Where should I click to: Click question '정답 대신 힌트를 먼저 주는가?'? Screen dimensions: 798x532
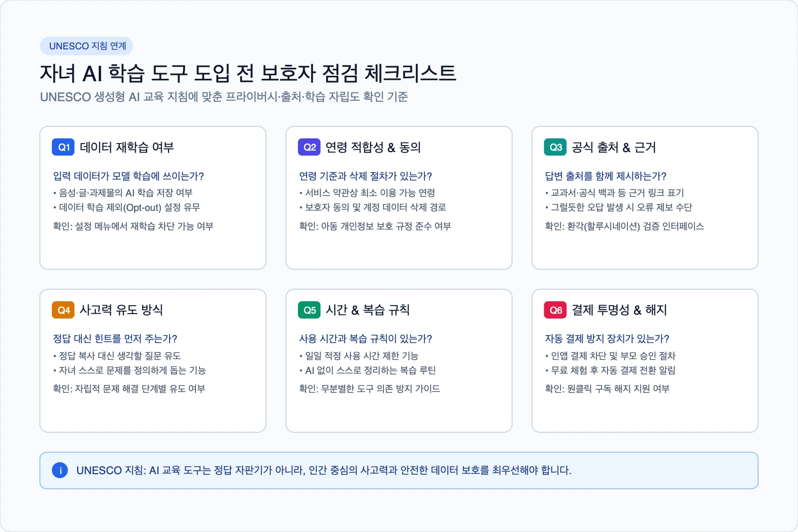[115, 339]
